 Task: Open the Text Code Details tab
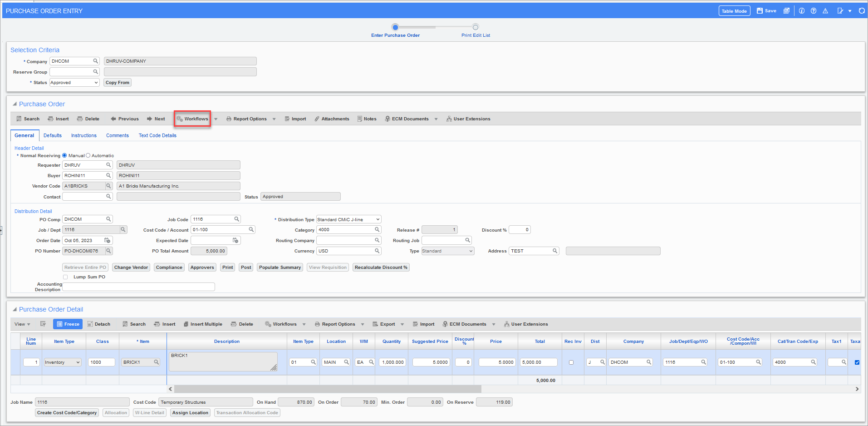coord(157,135)
